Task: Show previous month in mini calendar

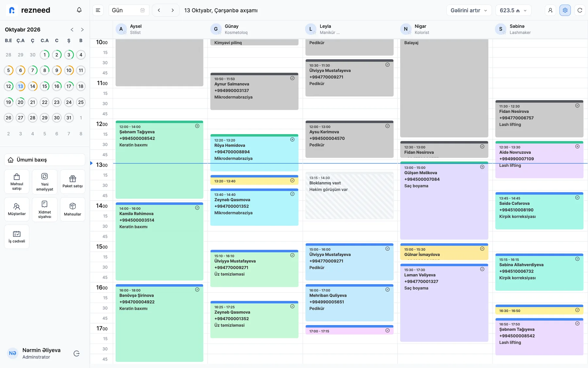Action: click(72, 30)
